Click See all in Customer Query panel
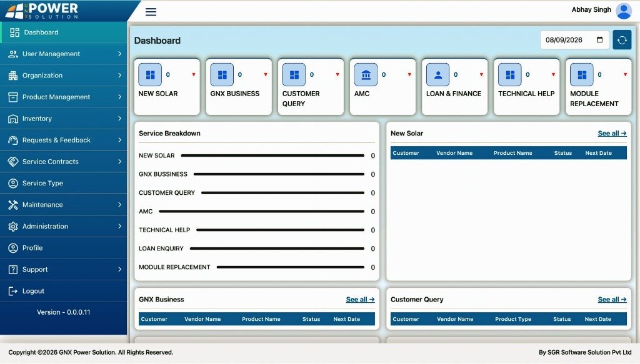Viewport: 640px width, 364px height. coord(612,300)
